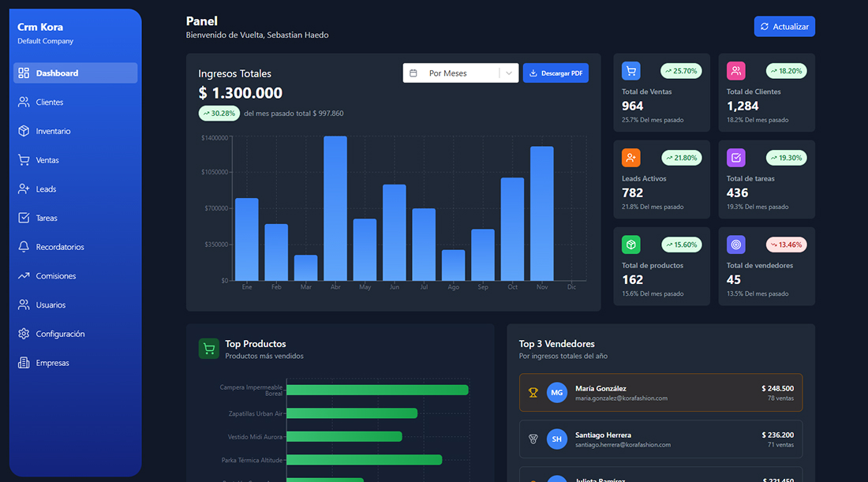Click the target icon in Total de vendedores
The height and width of the screenshot is (482, 868).
click(x=735, y=245)
